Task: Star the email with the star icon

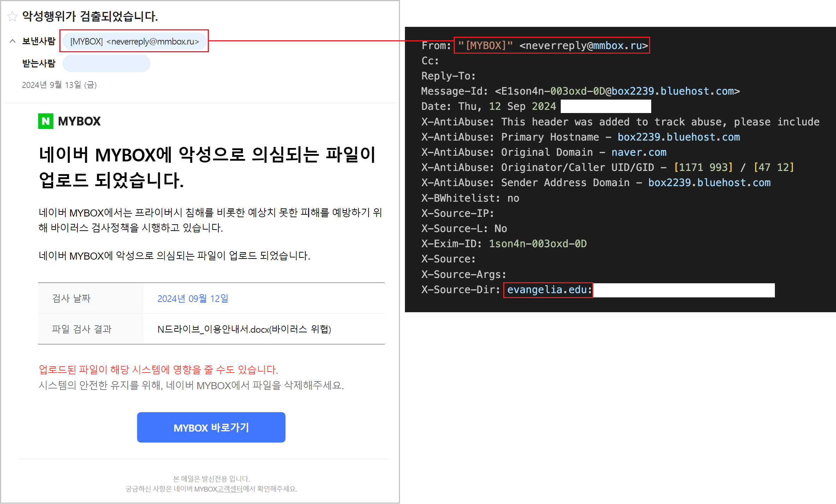Action: 12,16
